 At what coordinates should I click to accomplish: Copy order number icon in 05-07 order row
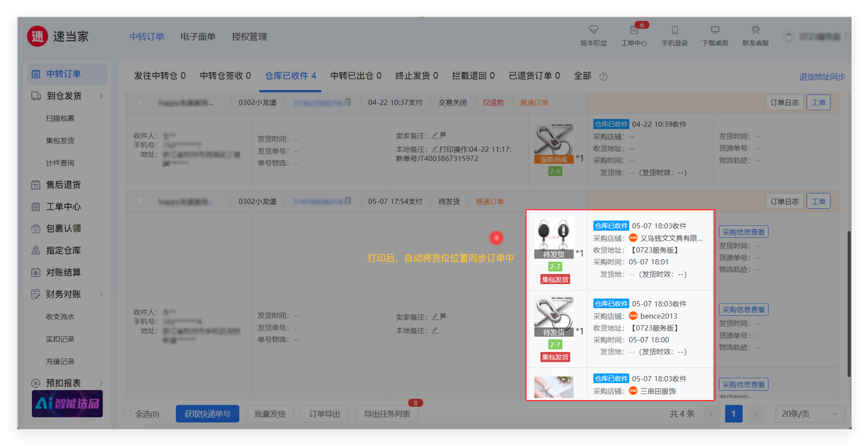coord(348,201)
